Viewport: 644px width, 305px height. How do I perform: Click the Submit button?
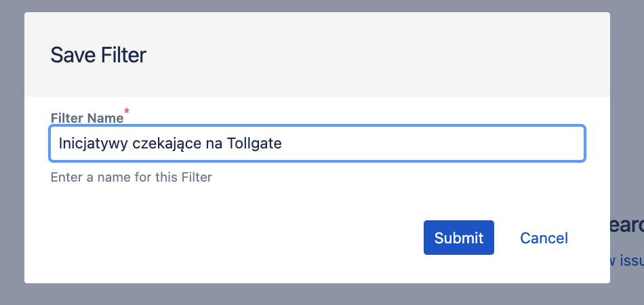pyautogui.click(x=458, y=238)
